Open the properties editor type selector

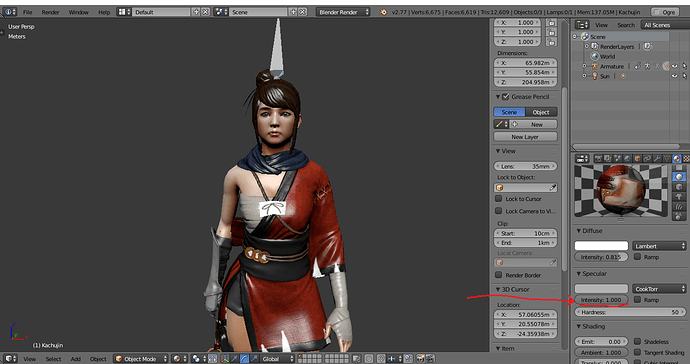click(x=582, y=159)
